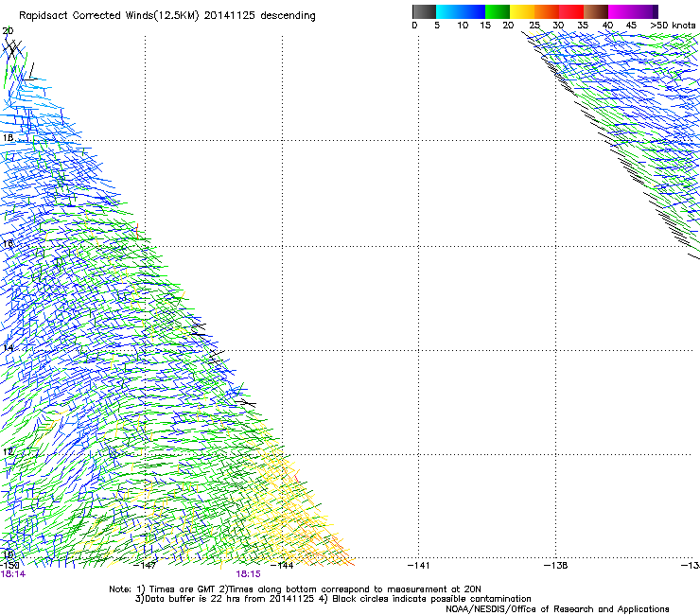Click the legend tick label 25
The height and width of the screenshot is (615, 700).
point(534,26)
